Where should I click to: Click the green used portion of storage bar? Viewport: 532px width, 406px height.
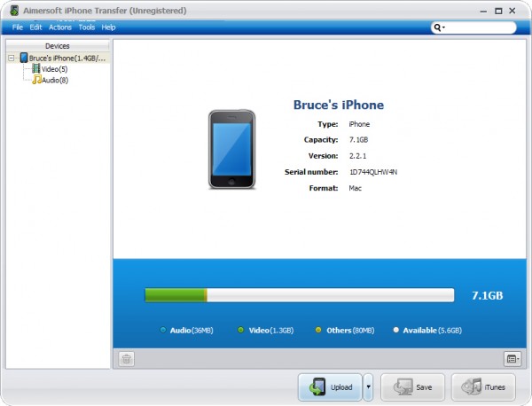(x=175, y=295)
